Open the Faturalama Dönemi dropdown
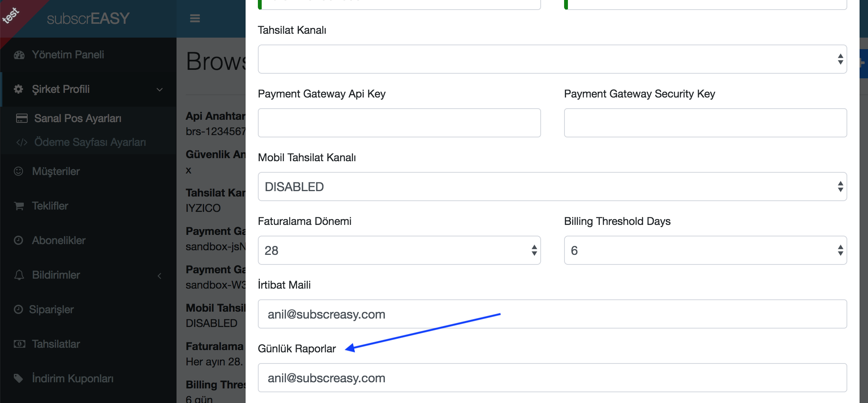Image resolution: width=868 pixels, height=403 pixels. 399,250
